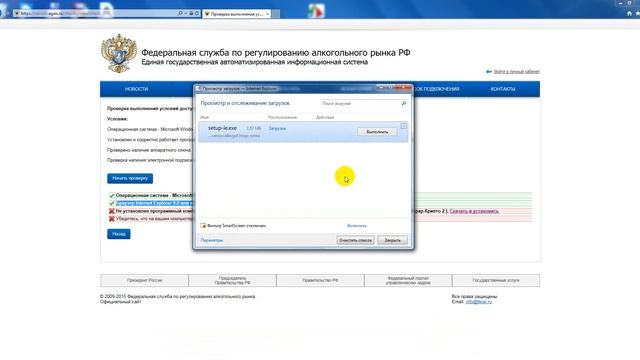Click the Федеральный портал управленческих кадров button
This screenshot has height=360, width=640.
click(408, 280)
